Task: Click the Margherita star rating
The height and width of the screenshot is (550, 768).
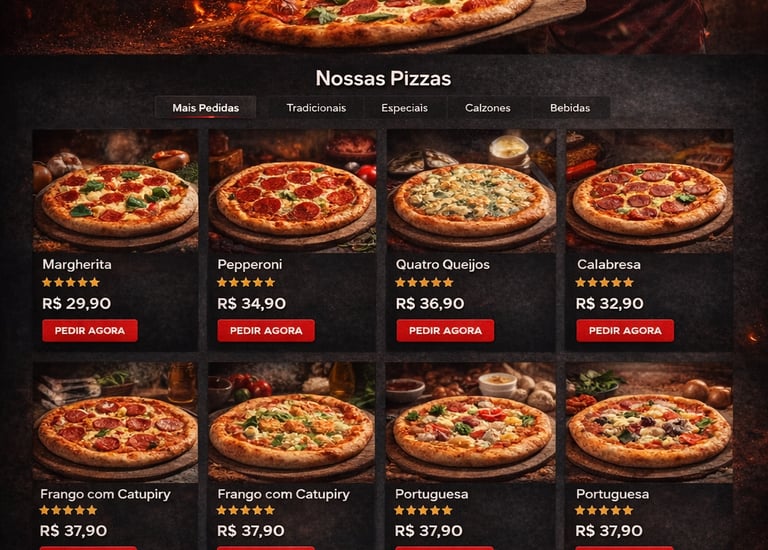Action: tap(71, 282)
